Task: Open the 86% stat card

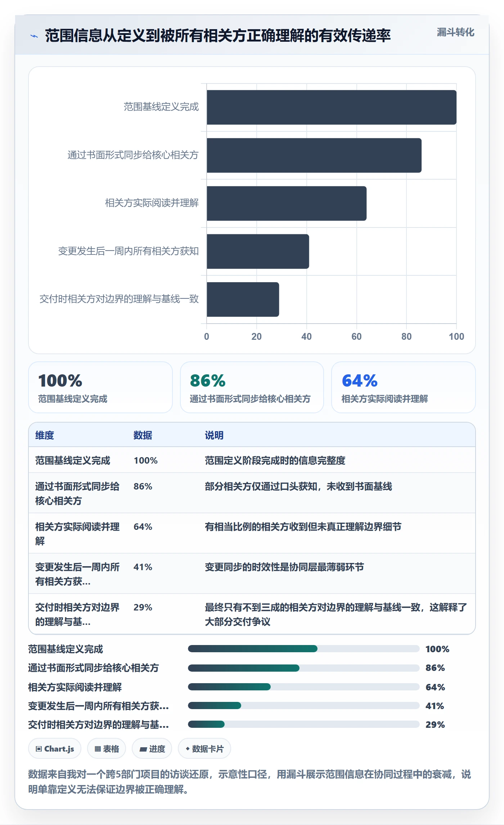Action: point(252,387)
